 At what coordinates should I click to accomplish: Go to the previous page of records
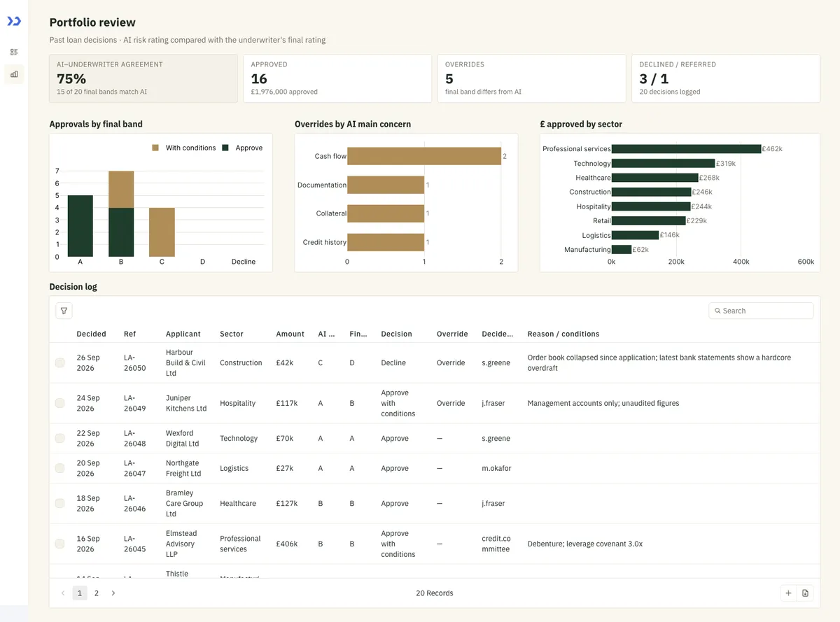click(x=63, y=593)
